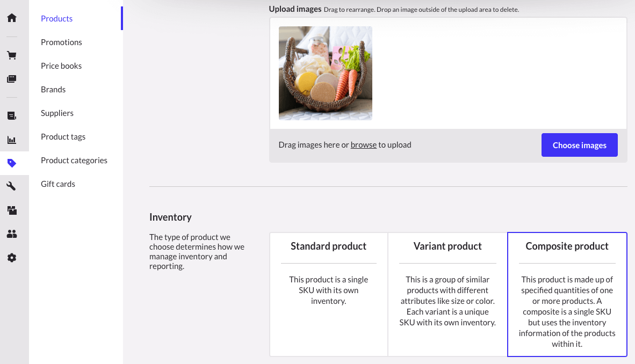Select the price tag Products icon
635x364 pixels.
(12, 163)
